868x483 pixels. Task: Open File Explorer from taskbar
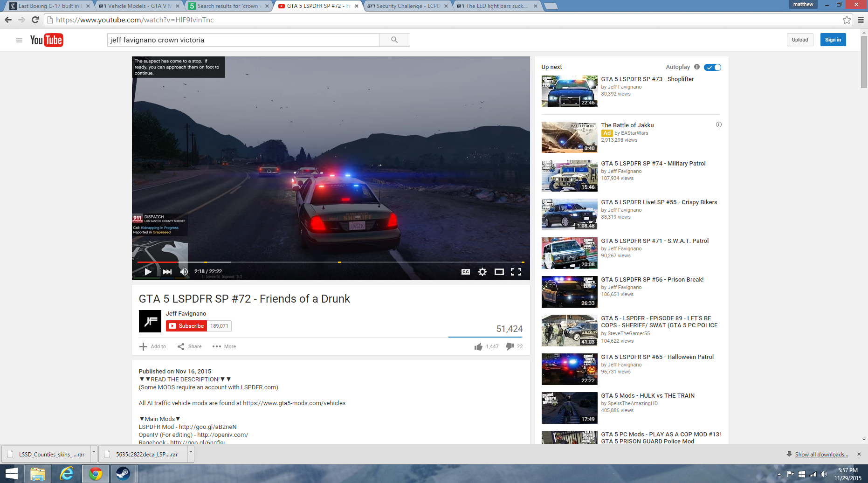(x=38, y=474)
